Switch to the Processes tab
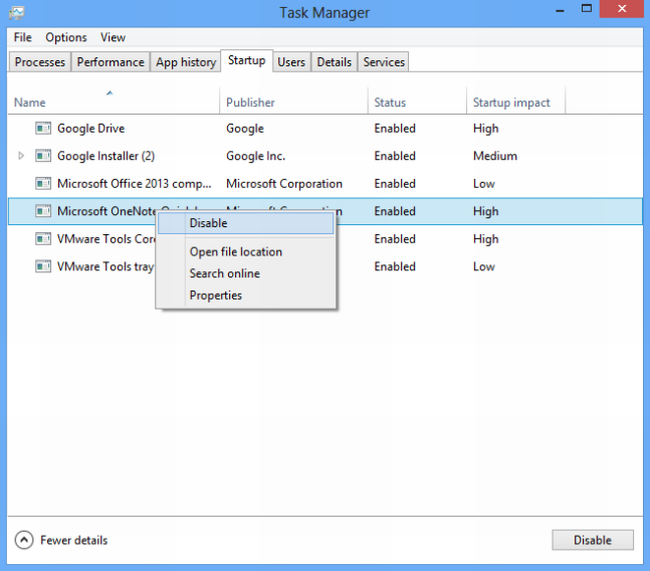This screenshot has height=571, width=650. (40, 62)
